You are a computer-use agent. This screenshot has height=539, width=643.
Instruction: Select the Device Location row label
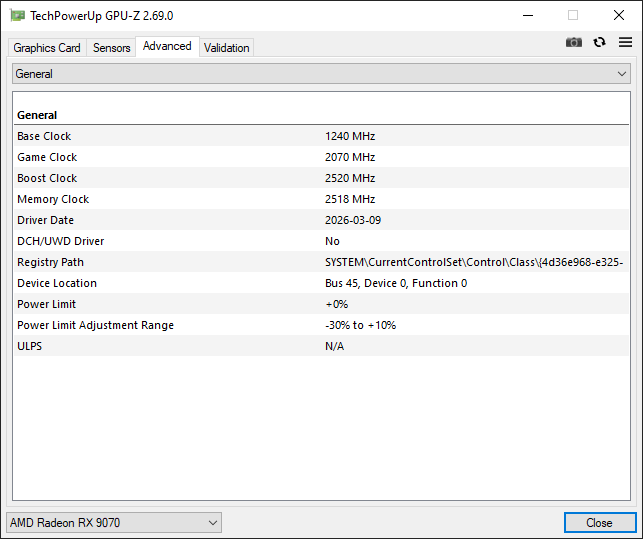coord(57,283)
